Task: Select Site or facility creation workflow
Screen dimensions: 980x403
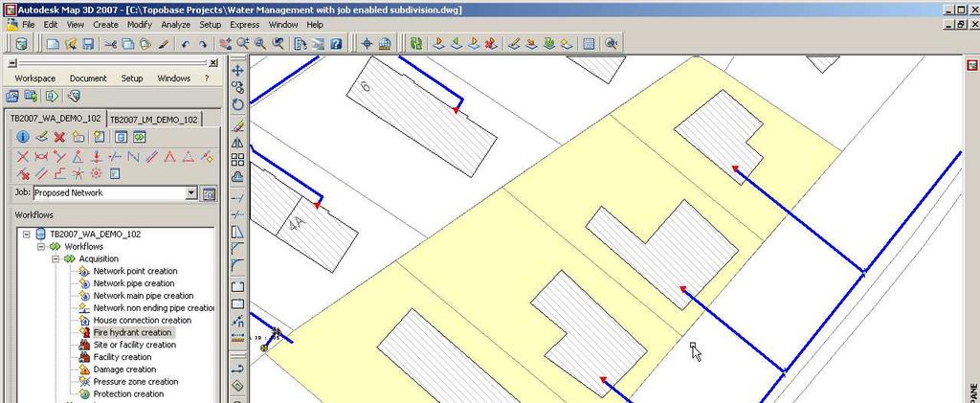Action: point(134,345)
